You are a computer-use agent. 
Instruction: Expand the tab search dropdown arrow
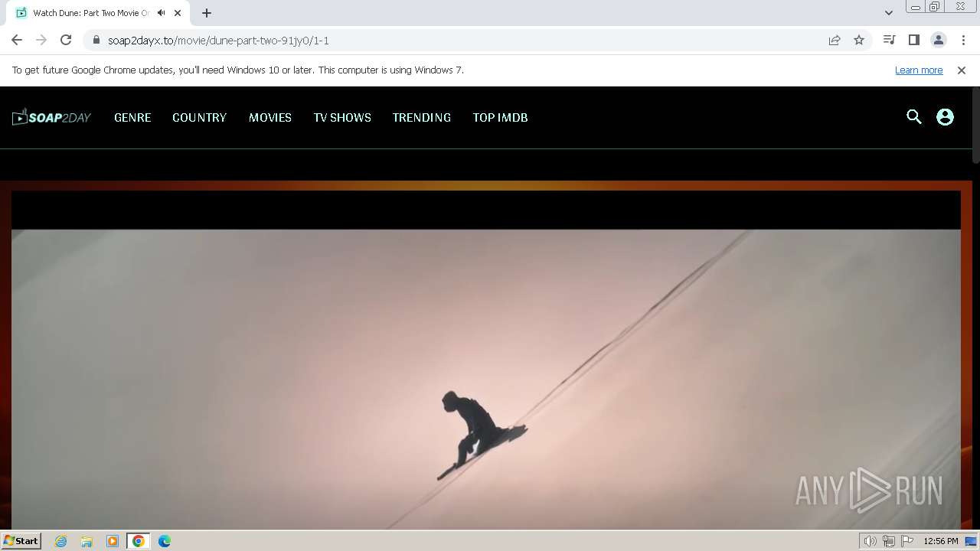888,13
